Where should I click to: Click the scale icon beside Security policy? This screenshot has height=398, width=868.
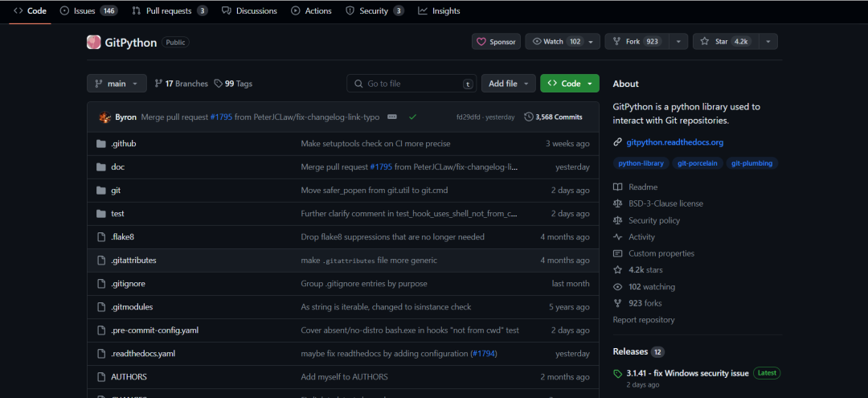pos(618,220)
